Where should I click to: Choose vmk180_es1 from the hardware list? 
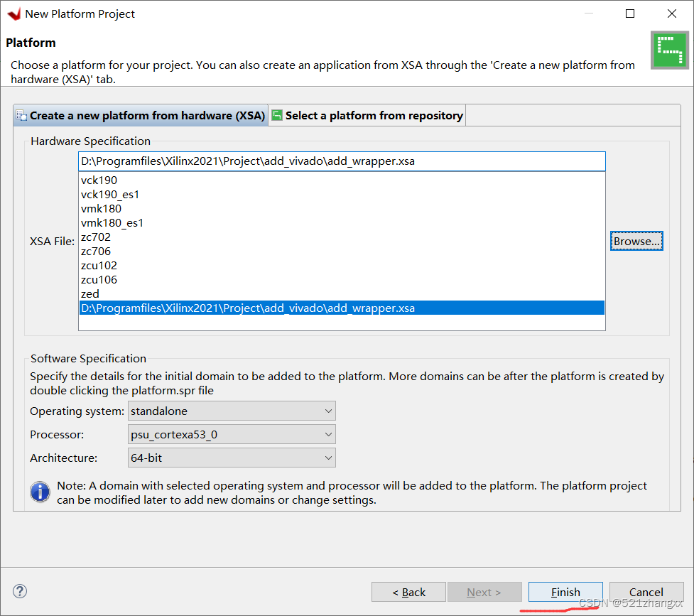coord(342,223)
